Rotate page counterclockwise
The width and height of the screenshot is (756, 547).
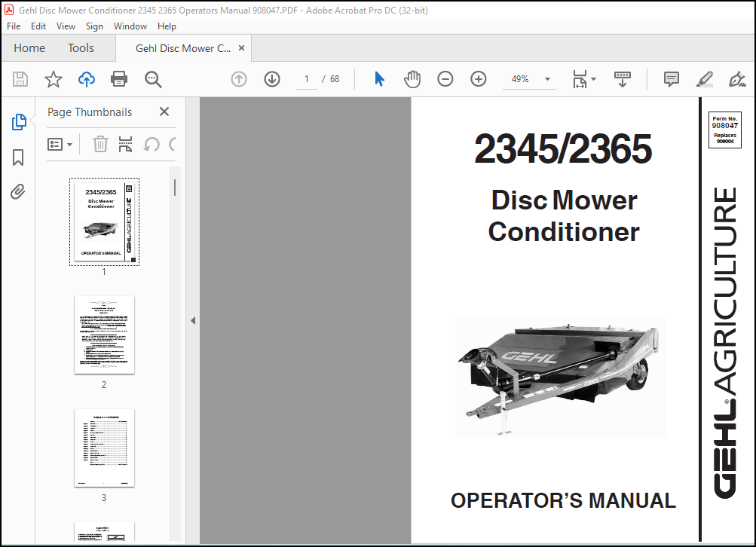click(152, 144)
